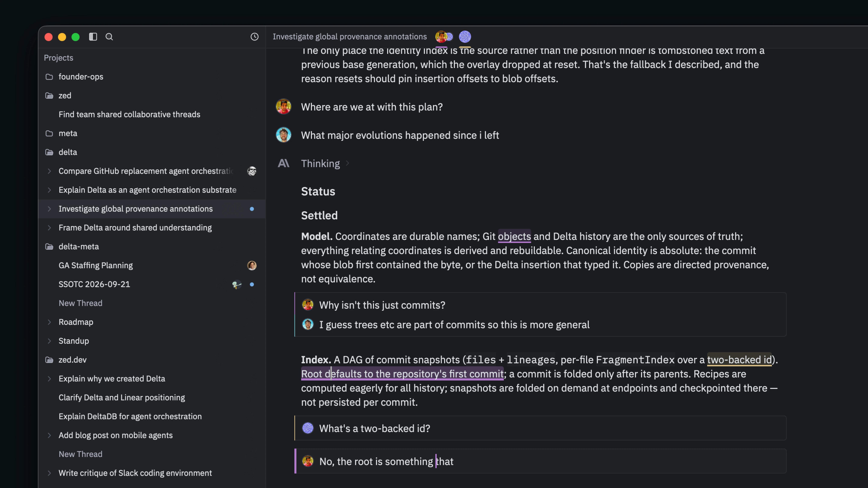
Task: Click the delta-meta folder icon
Action: [49, 247]
